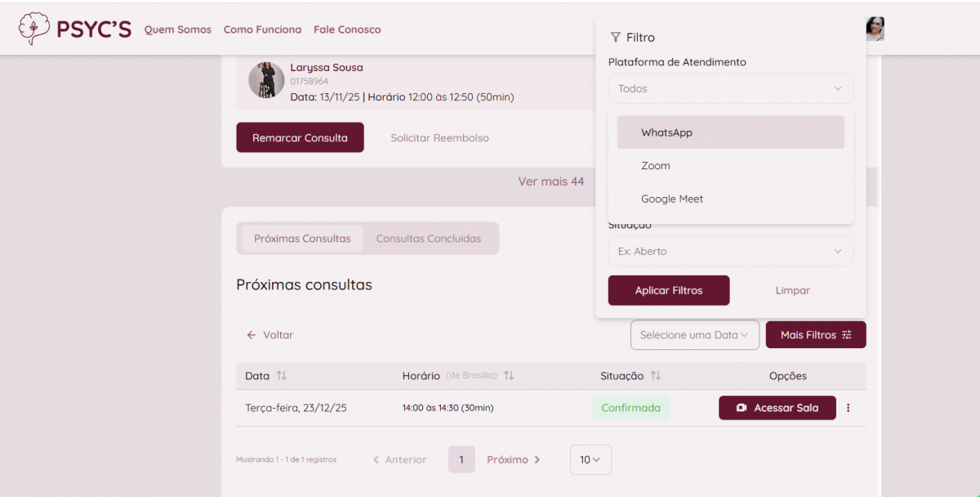Sort by Horário column arrows
Screen dimensions: 980x497
(x=509, y=376)
